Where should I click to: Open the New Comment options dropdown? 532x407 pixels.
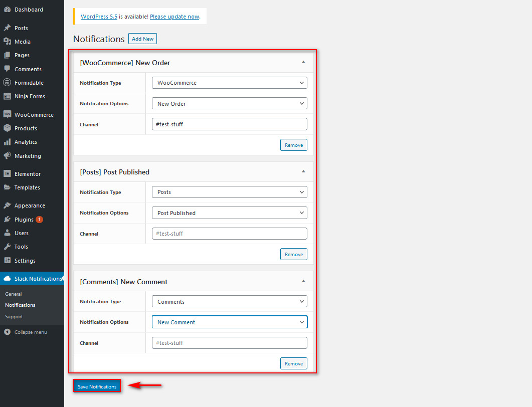pos(230,322)
